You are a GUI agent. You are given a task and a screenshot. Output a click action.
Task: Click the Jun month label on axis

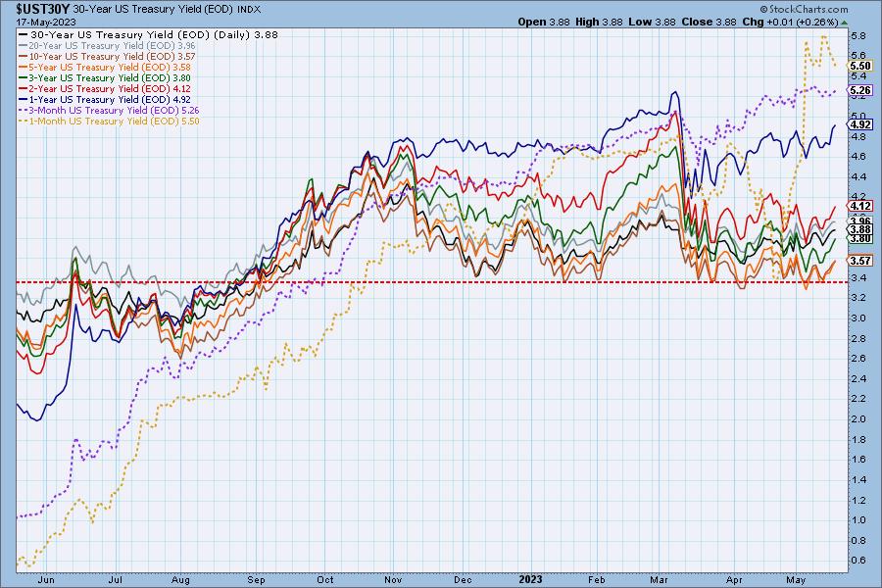46,579
